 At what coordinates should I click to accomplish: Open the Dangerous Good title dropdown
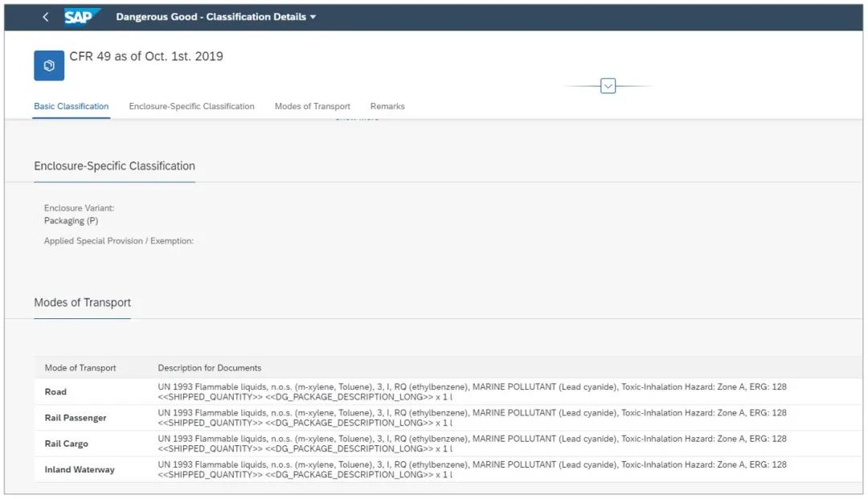tap(313, 16)
